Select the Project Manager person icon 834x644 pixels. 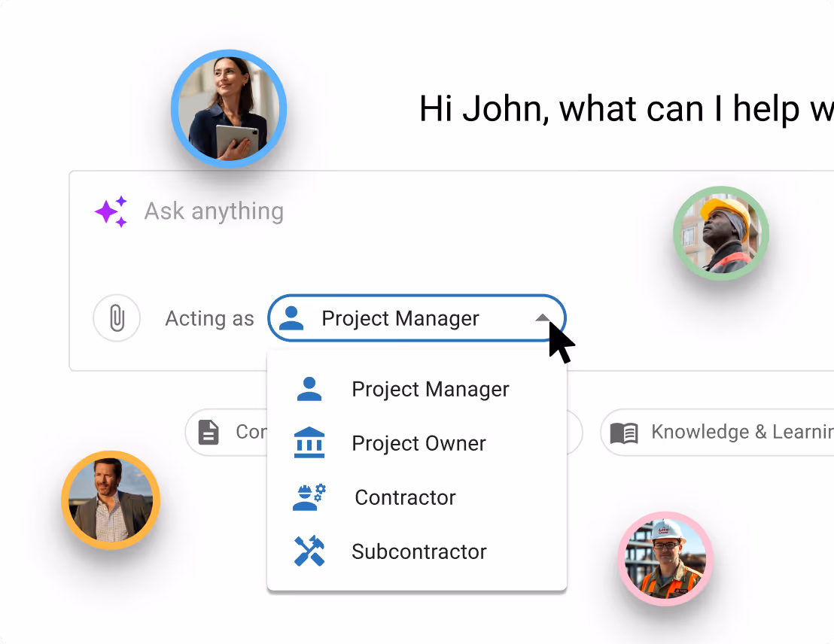[x=293, y=318]
